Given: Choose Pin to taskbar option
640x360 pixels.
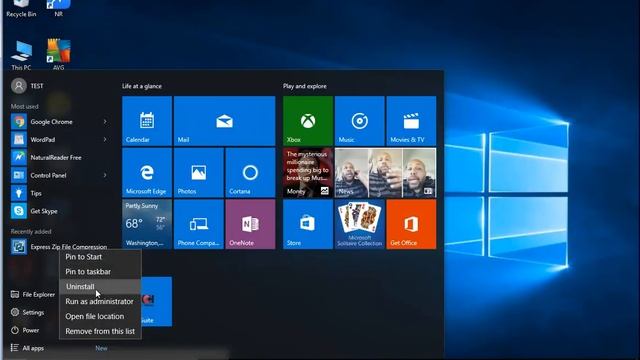Looking at the screenshot, I should pos(100,272).
